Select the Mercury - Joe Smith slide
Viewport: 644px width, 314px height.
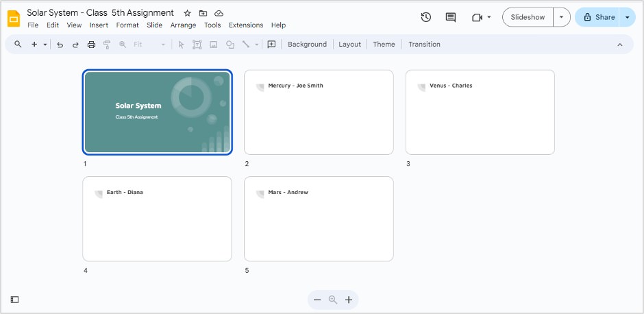(x=319, y=112)
